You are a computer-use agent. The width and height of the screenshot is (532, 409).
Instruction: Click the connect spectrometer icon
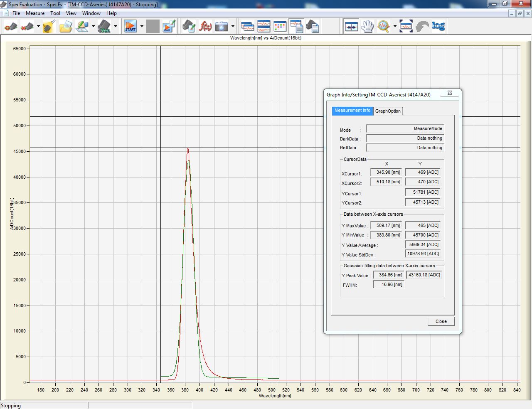pos(10,27)
